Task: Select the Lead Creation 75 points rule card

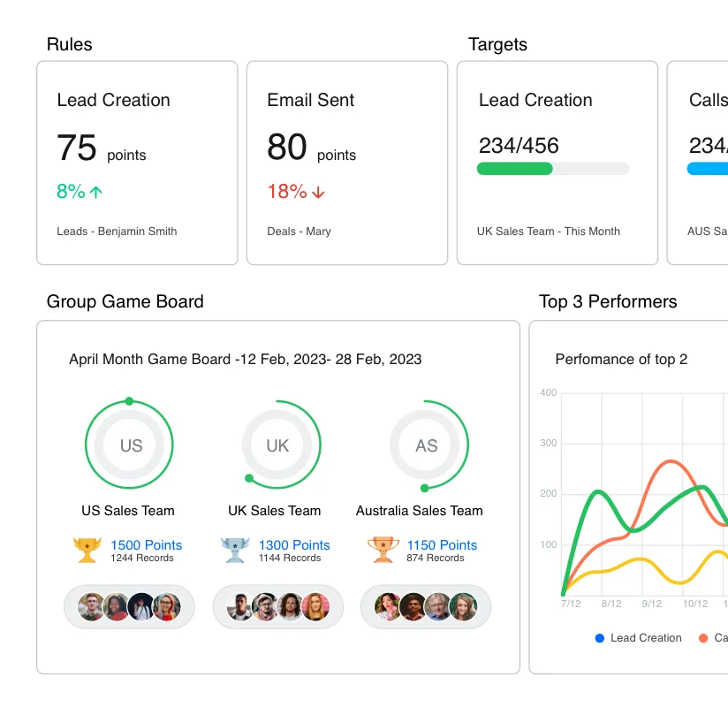Action: point(137,163)
